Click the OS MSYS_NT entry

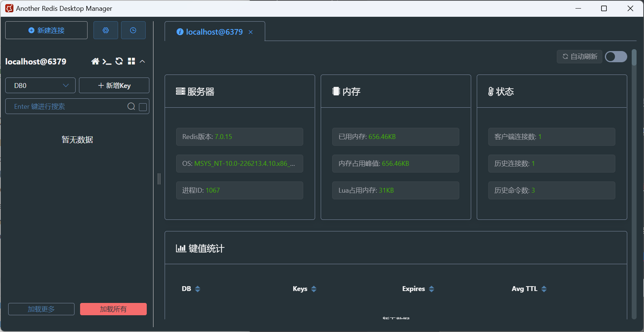[239, 164]
